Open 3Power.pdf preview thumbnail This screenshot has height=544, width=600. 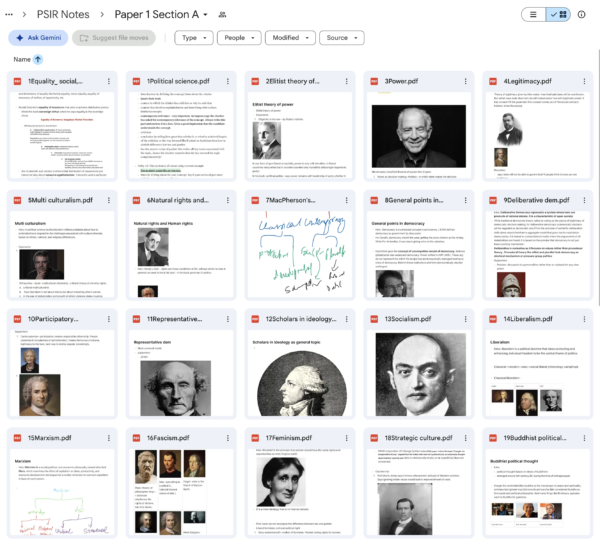click(419, 135)
